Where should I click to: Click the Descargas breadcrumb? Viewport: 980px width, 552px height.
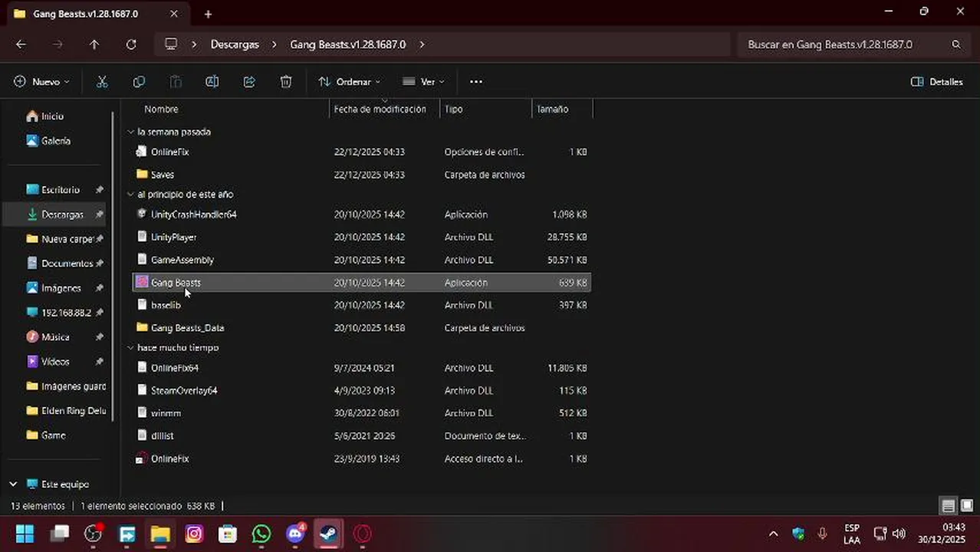[235, 44]
